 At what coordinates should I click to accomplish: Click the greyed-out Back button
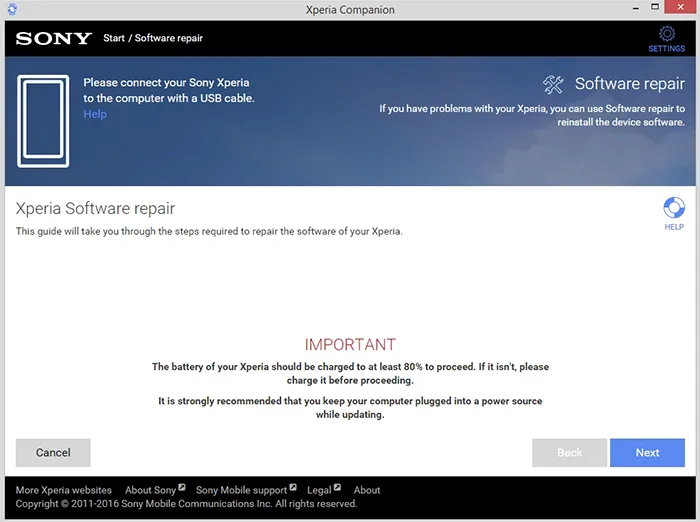(569, 452)
